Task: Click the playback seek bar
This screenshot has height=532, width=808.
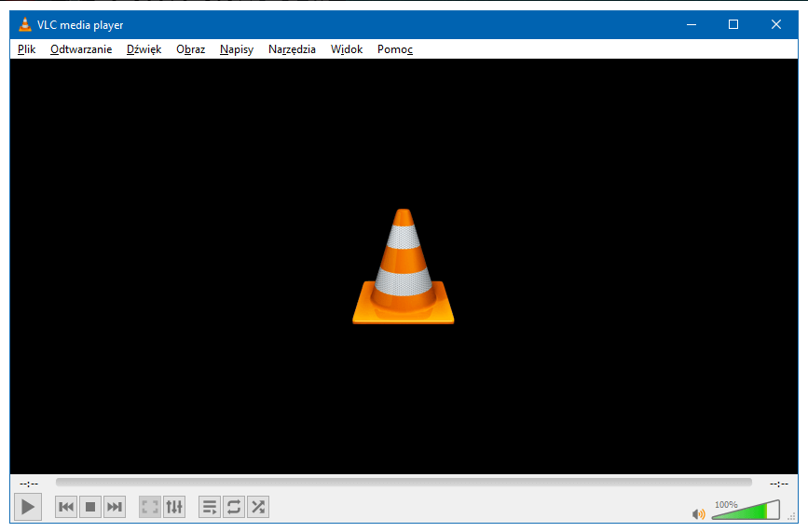Action: point(404,483)
